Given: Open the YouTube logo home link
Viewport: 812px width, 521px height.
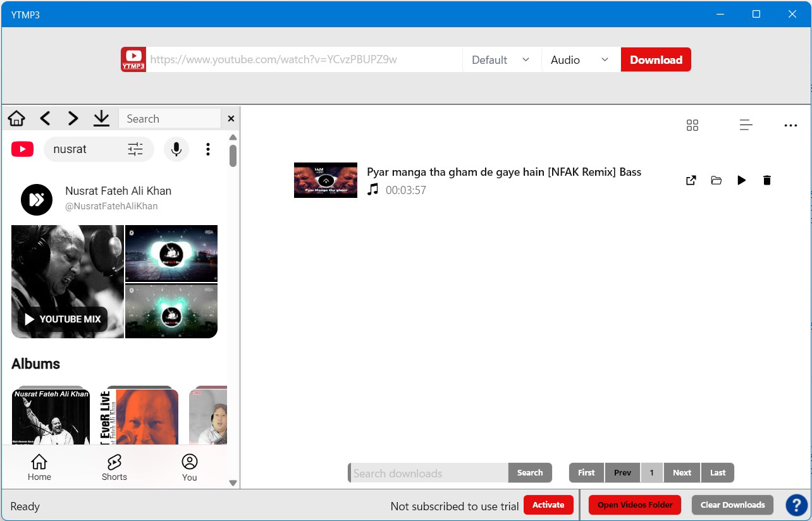Looking at the screenshot, I should (22, 149).
